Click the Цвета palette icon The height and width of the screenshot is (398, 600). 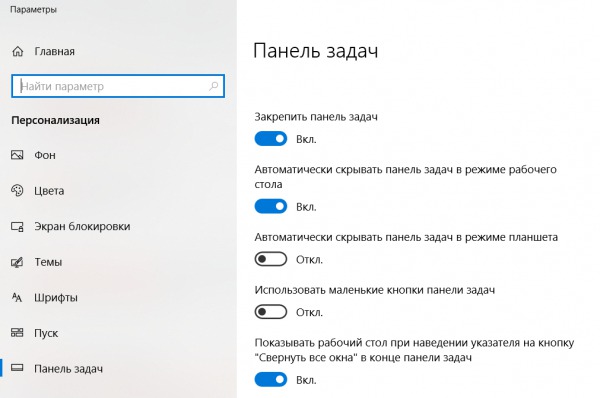point(17,191)
